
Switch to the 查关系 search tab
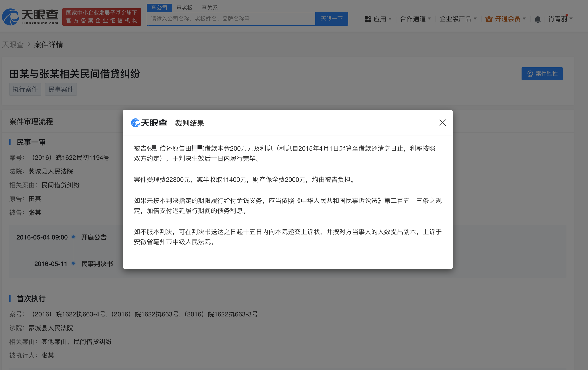pos(209,8)
